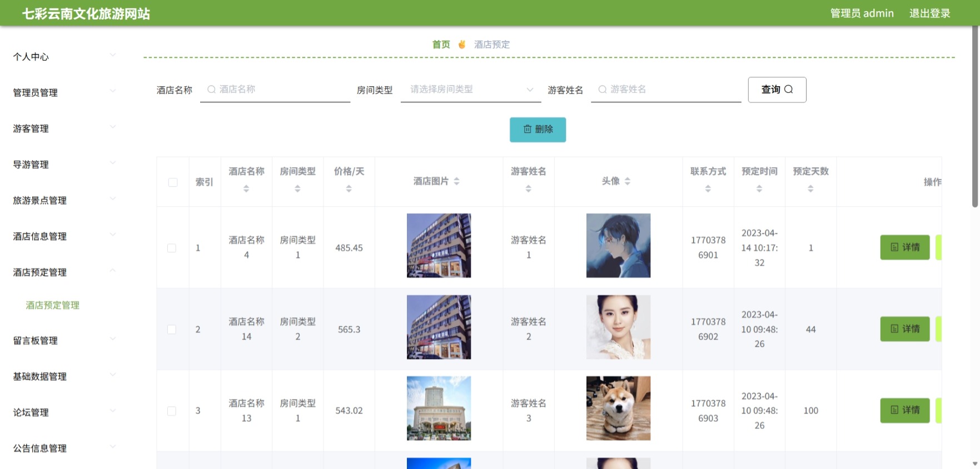Click 酒店名称 14 cell
Screen dimensions: 980x469
point(246,329)
